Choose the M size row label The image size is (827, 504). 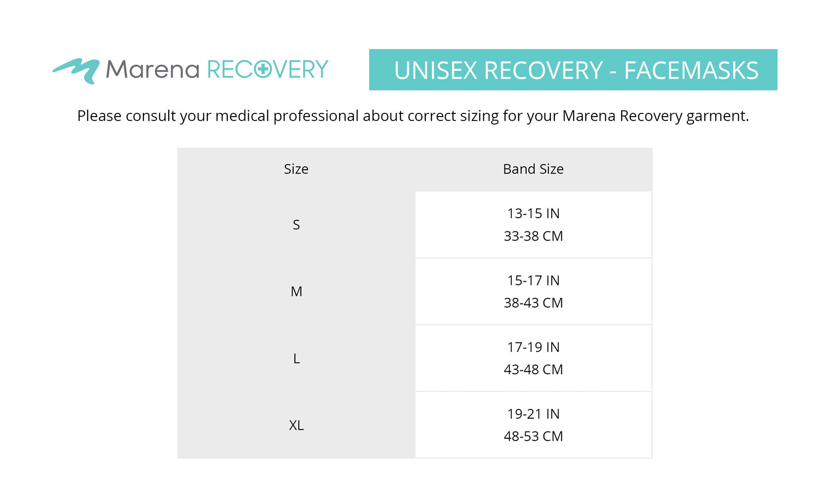[x=296, y=291]
